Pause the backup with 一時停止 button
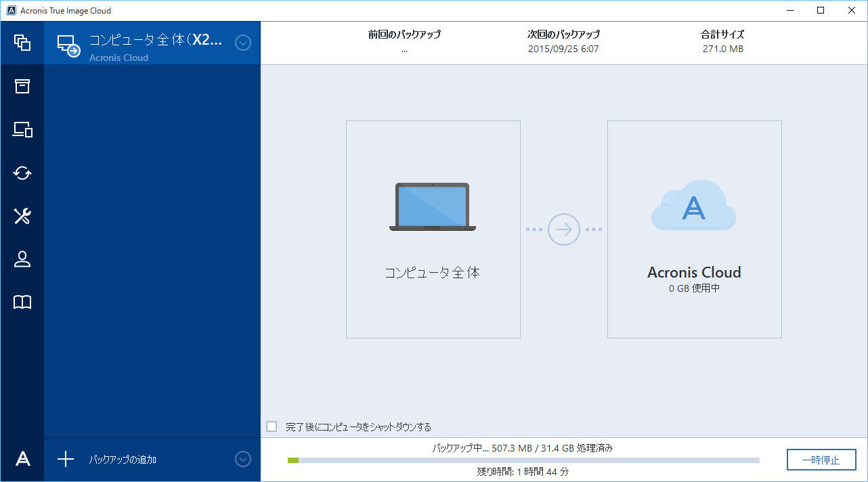This screenshot has height=482, width=868. coord(821,459)
